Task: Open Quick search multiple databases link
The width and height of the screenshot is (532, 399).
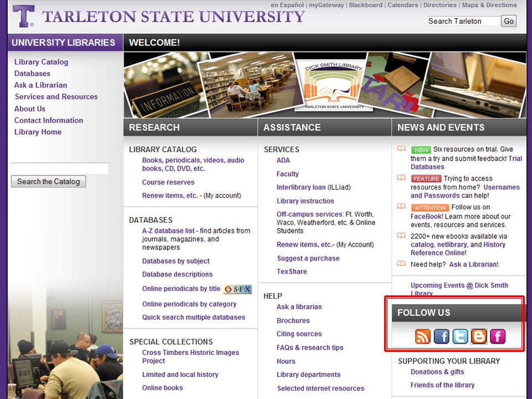Action: (x=193, y=317)
